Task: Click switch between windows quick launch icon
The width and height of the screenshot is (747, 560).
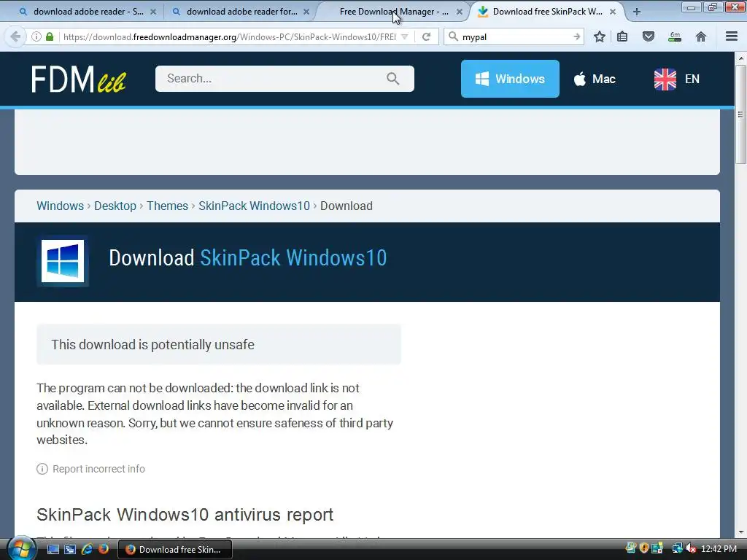Action: (70, 549)
